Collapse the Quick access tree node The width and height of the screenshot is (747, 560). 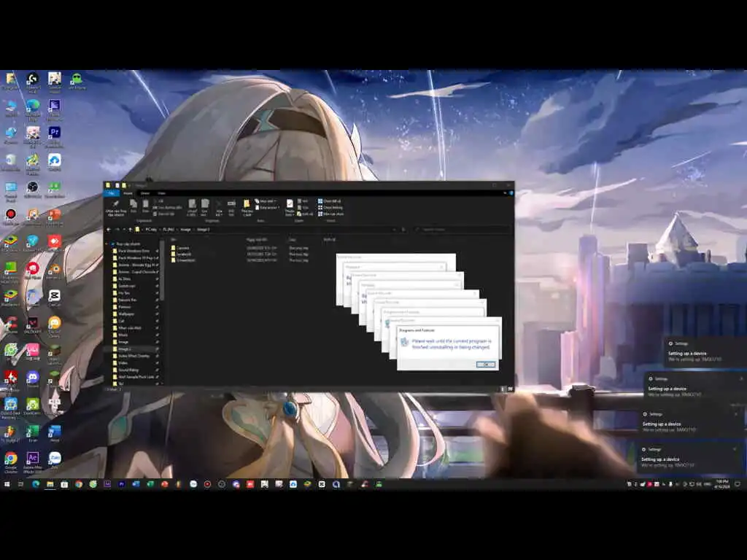click(x=107, y=244)
